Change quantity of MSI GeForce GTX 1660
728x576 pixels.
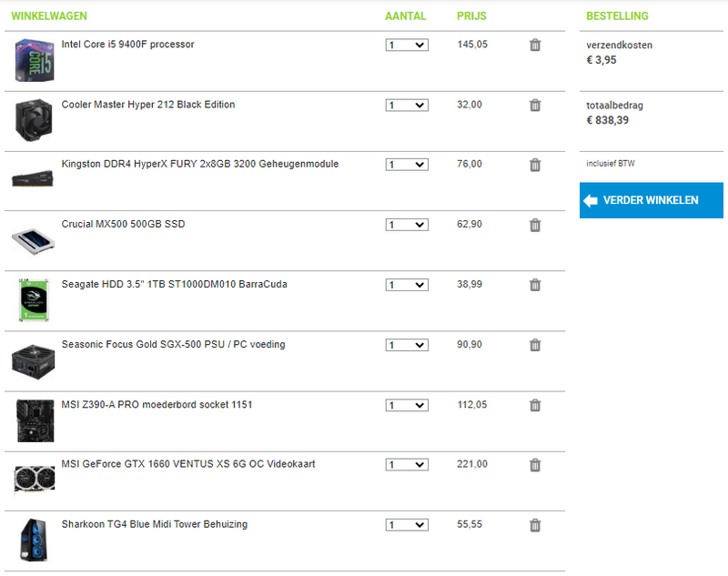pyautogui.click(x=407, y=465)
